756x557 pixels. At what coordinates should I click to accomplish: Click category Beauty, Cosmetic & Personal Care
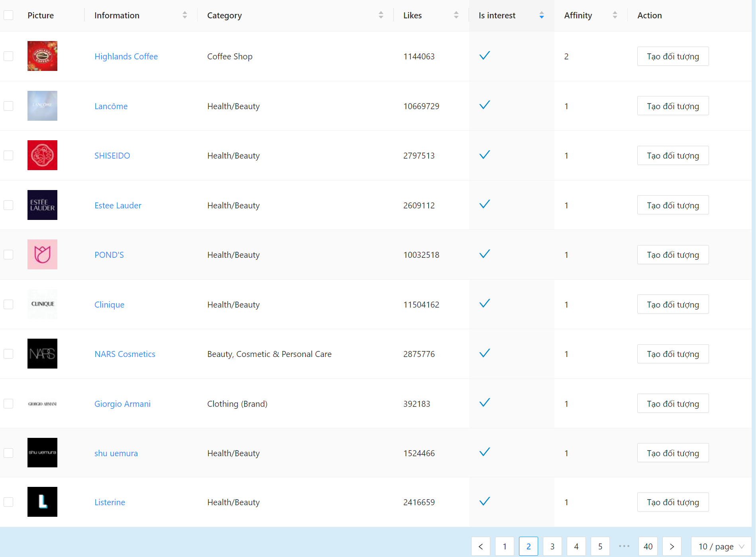[269, 354]
